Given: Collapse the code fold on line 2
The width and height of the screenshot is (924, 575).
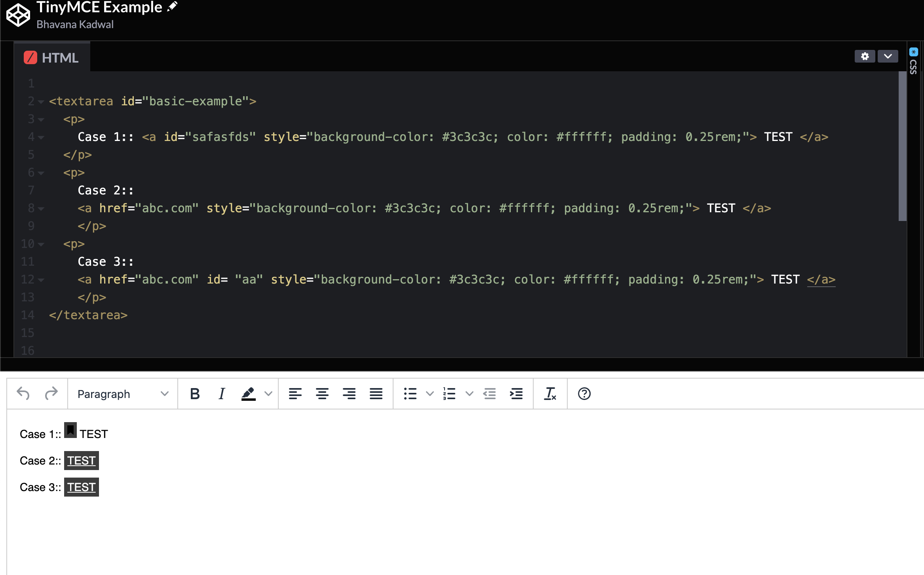Looking at the screenshot, I should (x=41, y=102).
